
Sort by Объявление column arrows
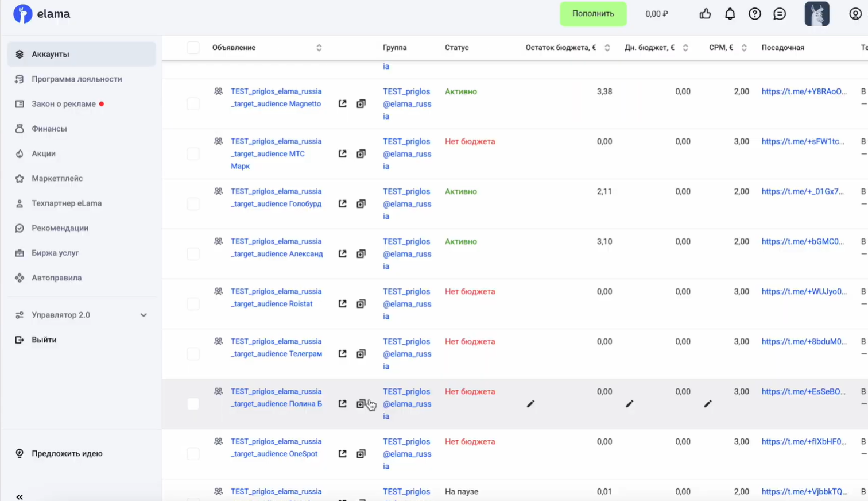pyautogui.click(x=319, y=48)
